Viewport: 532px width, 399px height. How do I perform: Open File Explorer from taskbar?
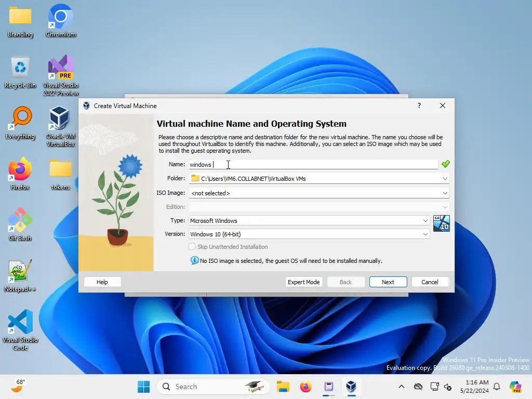tap(283, 387)
